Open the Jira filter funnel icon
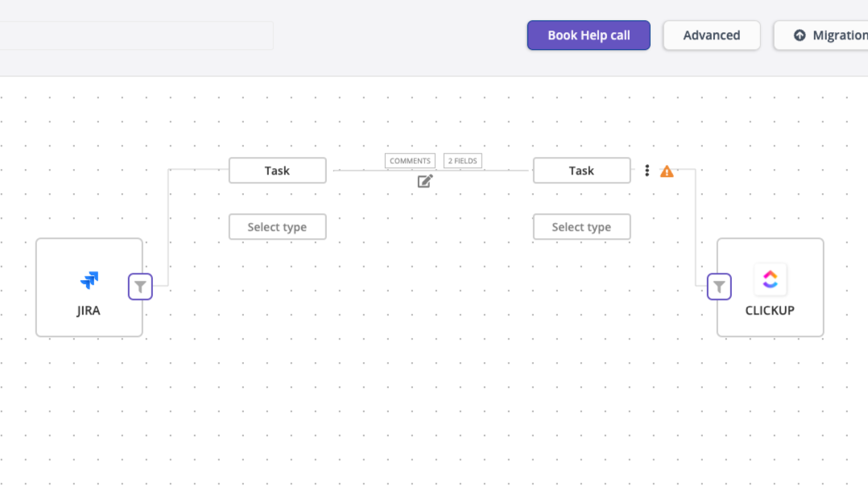Screen dimensions: 868x494 tap(140, 286)
